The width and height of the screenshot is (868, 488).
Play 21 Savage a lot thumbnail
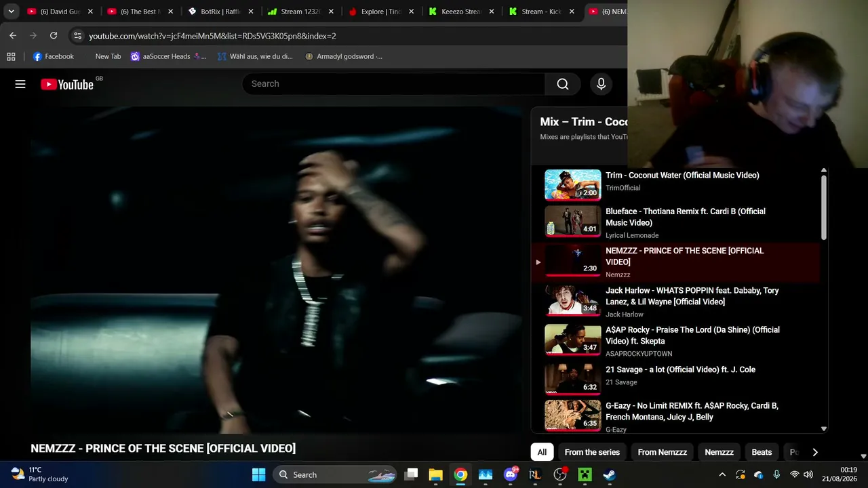[572, 380]
